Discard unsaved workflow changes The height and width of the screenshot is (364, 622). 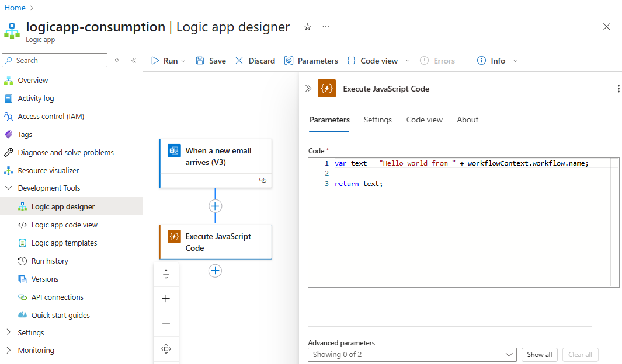(255, 60)
